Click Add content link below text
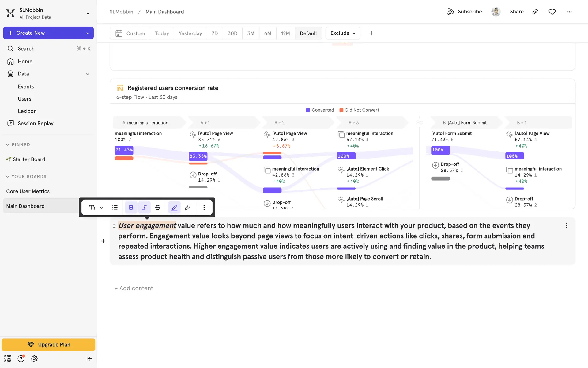Viewport: 588px width, 368px height. [x=134, y=288]
